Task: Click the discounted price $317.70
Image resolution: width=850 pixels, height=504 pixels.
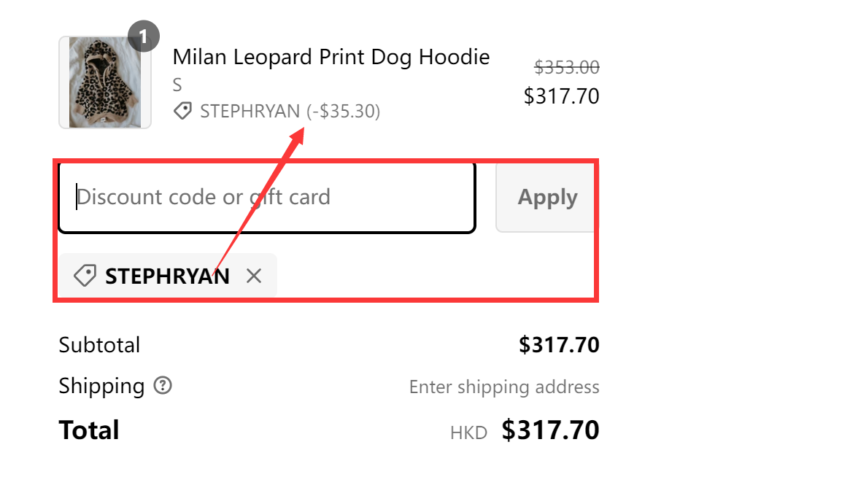Action: coord(561,96)
